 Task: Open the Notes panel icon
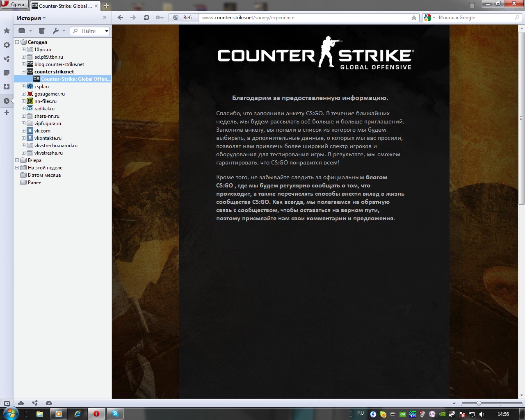click(7, 73)
